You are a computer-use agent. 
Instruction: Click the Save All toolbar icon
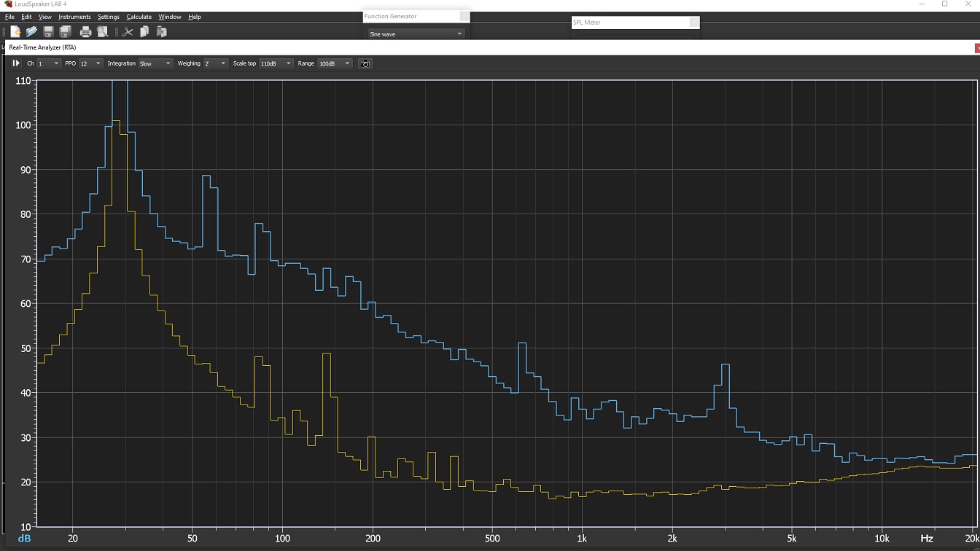[65, 32]
